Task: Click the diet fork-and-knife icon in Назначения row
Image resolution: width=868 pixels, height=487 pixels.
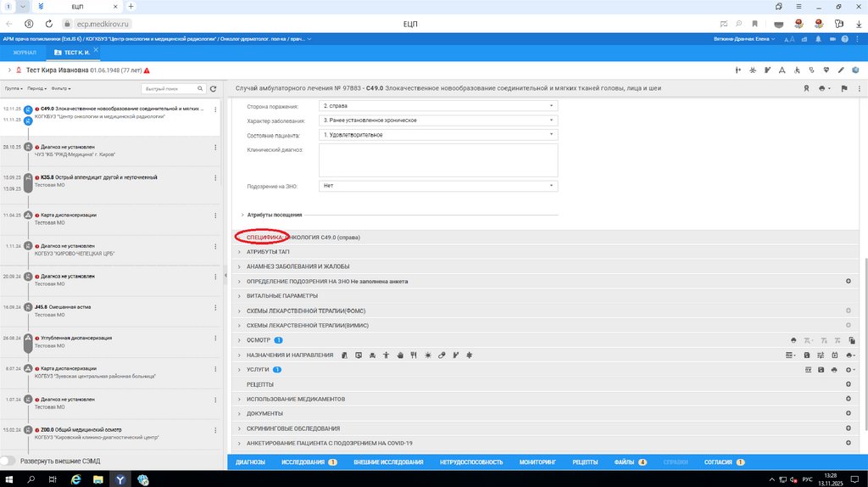Action: [x=414, y=355]
